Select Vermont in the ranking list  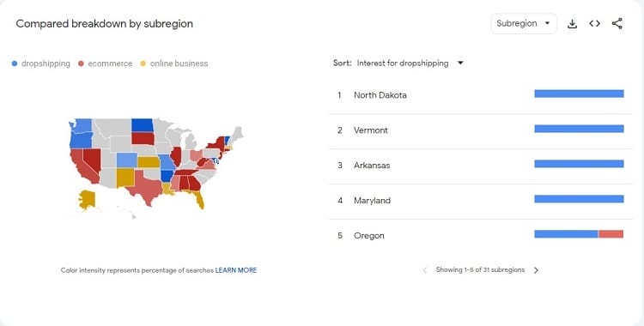tap(481, 130)
